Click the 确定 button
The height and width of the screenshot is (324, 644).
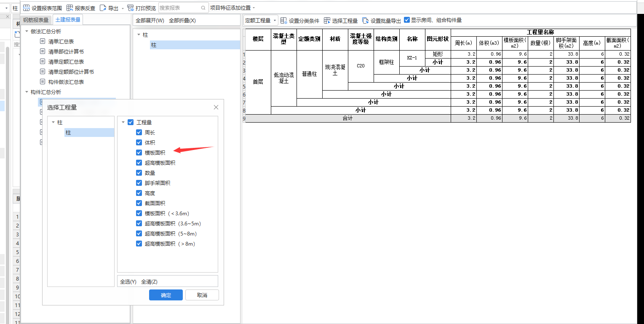[166, 295]
